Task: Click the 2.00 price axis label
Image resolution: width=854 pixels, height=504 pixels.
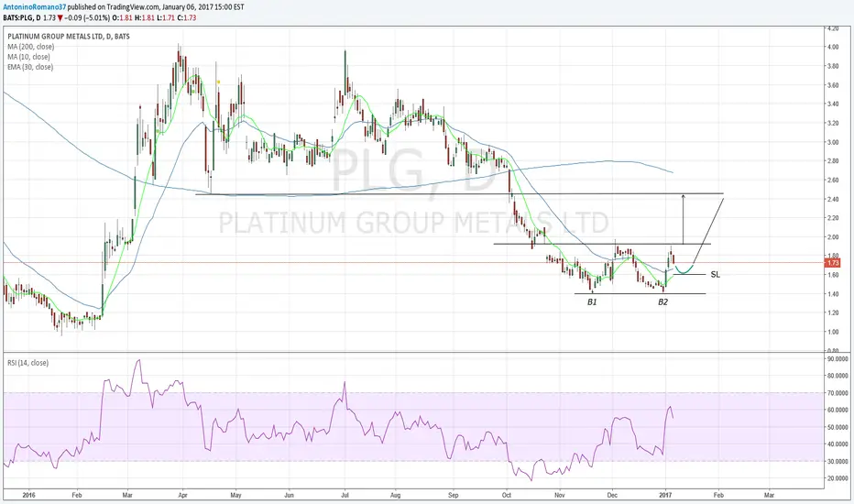Action: pyautogui.click(x=833, y=237)
